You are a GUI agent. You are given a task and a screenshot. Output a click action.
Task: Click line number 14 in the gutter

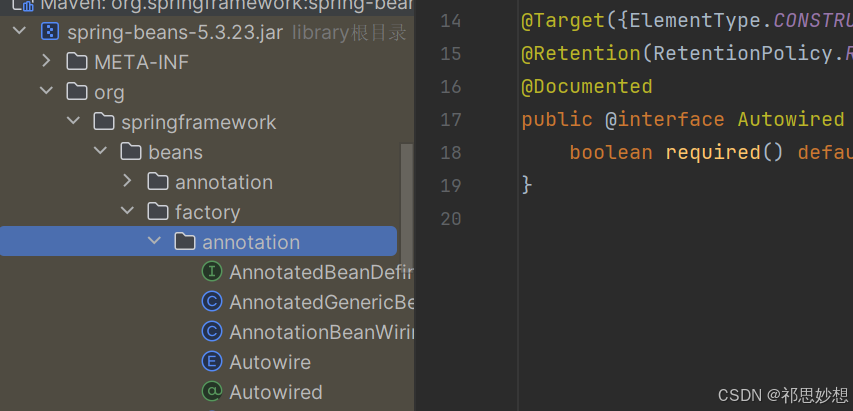450,21
